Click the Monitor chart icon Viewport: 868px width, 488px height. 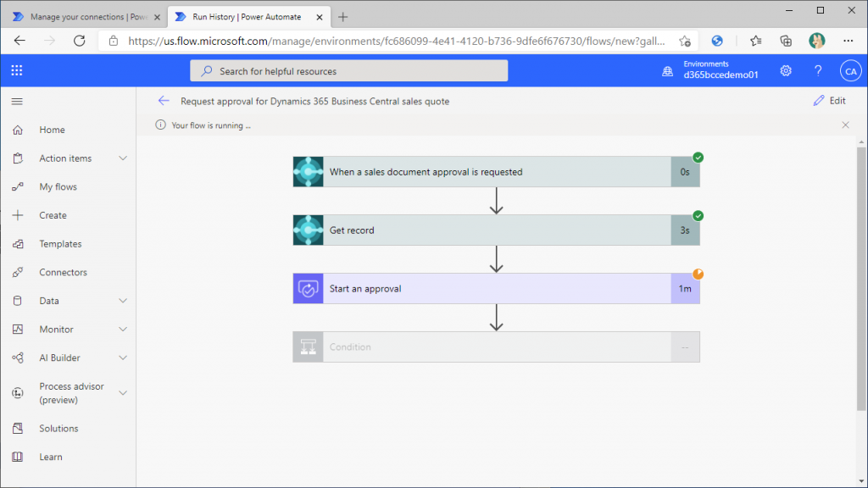click(18, 330)
